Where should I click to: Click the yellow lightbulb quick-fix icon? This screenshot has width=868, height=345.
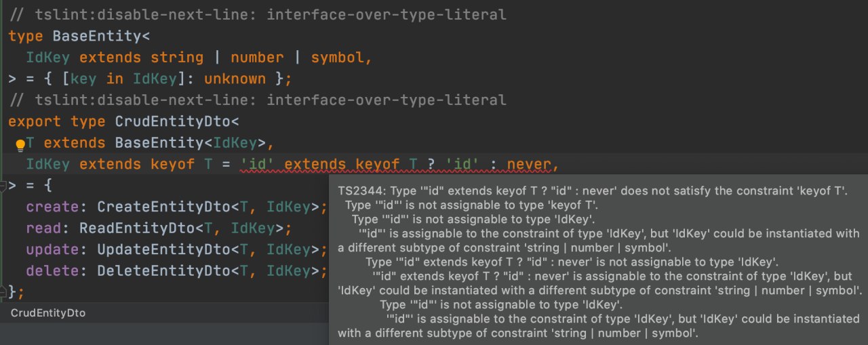(x=20, y=144)
